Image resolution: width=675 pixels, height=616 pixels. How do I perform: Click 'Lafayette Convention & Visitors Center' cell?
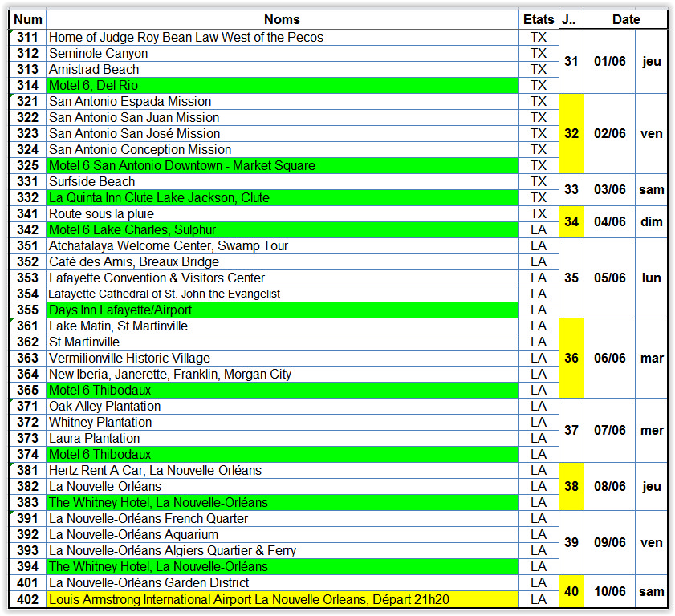click(283, 278)
